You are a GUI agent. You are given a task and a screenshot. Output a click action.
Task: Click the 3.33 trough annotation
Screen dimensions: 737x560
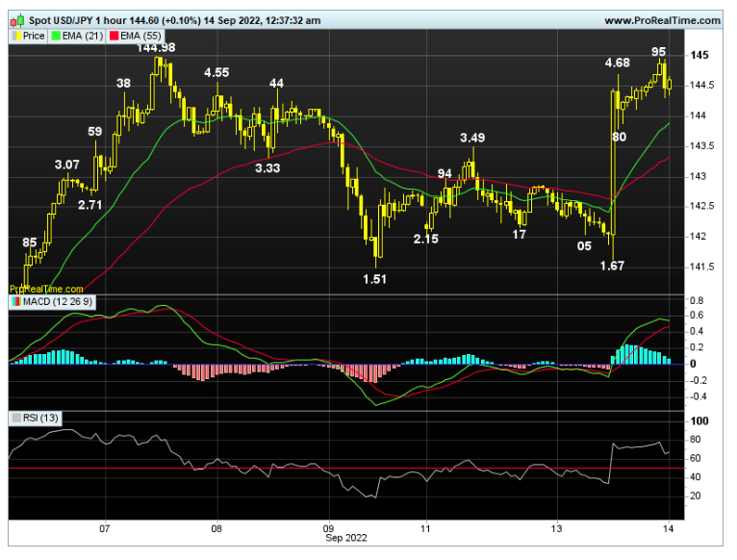pos(267,167)
